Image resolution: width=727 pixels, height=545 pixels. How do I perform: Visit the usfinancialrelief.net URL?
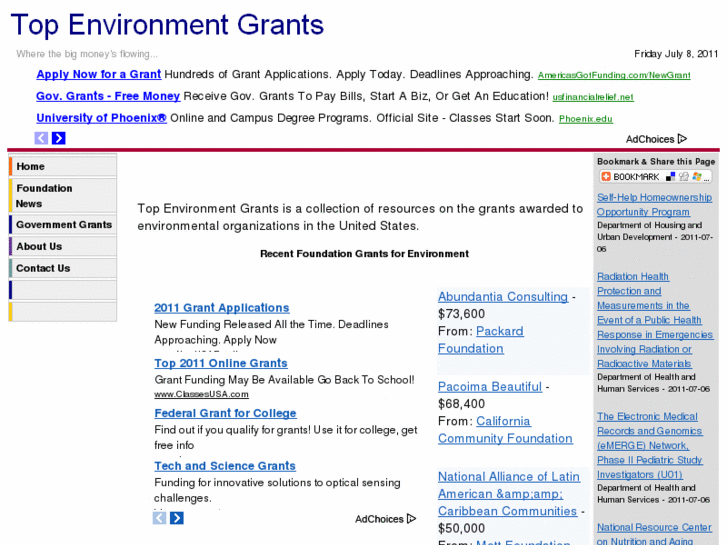[593, 97]
